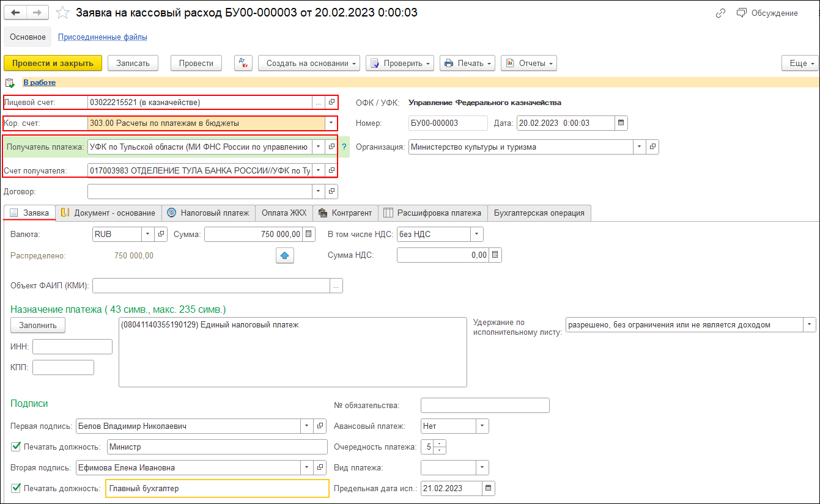
Task: Expand В том числе НДС dropdown
Action: pos(477,234)
